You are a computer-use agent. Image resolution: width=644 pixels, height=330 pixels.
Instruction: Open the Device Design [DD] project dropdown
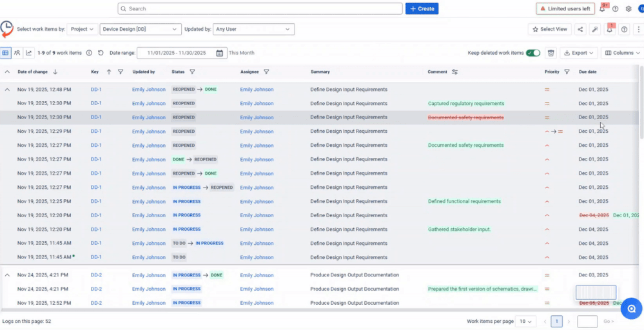(x=141, y=29)
